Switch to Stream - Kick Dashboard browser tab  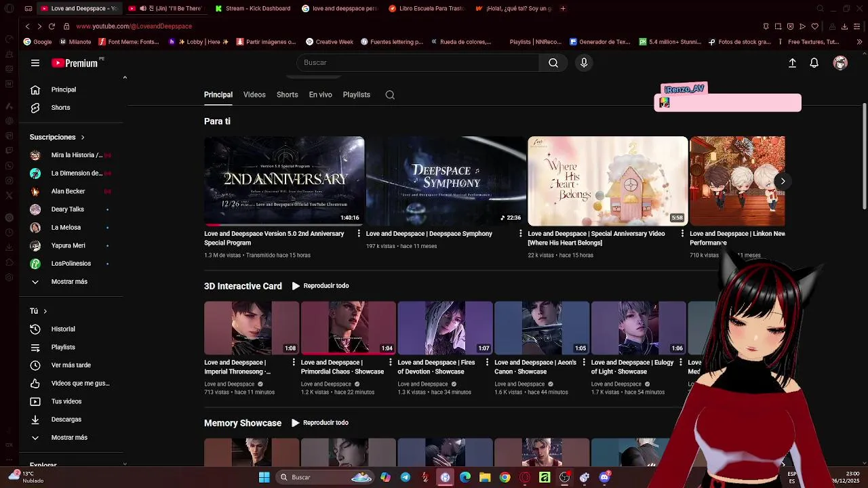click(253, 9)
